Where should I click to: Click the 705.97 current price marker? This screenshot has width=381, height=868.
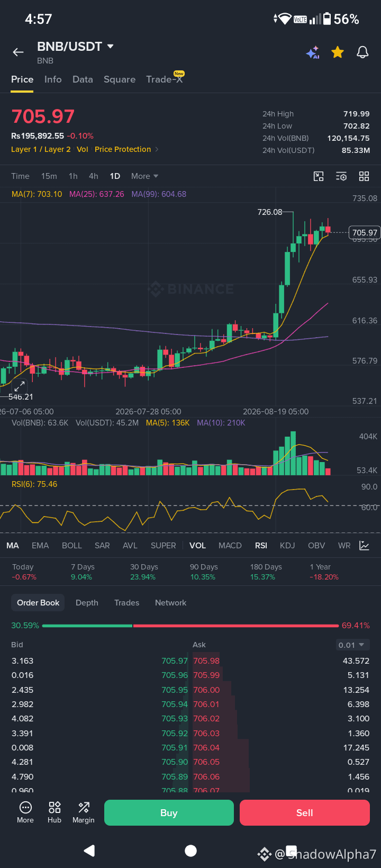365,232
